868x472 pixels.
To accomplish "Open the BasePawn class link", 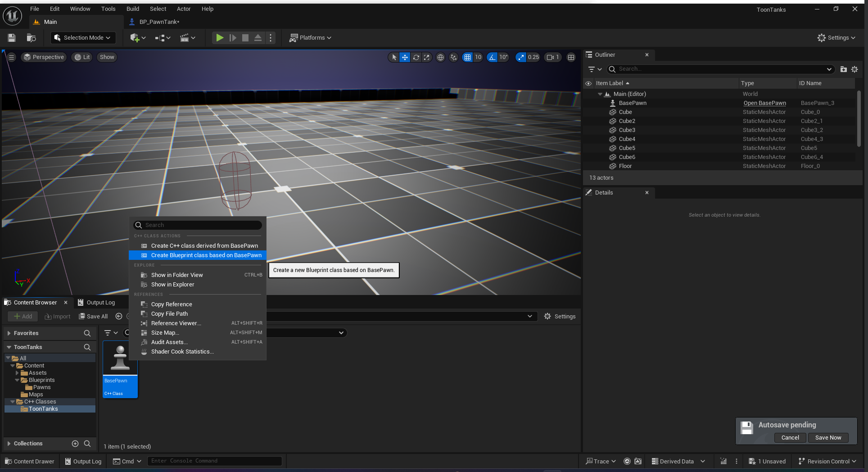I will click(764, 103).
